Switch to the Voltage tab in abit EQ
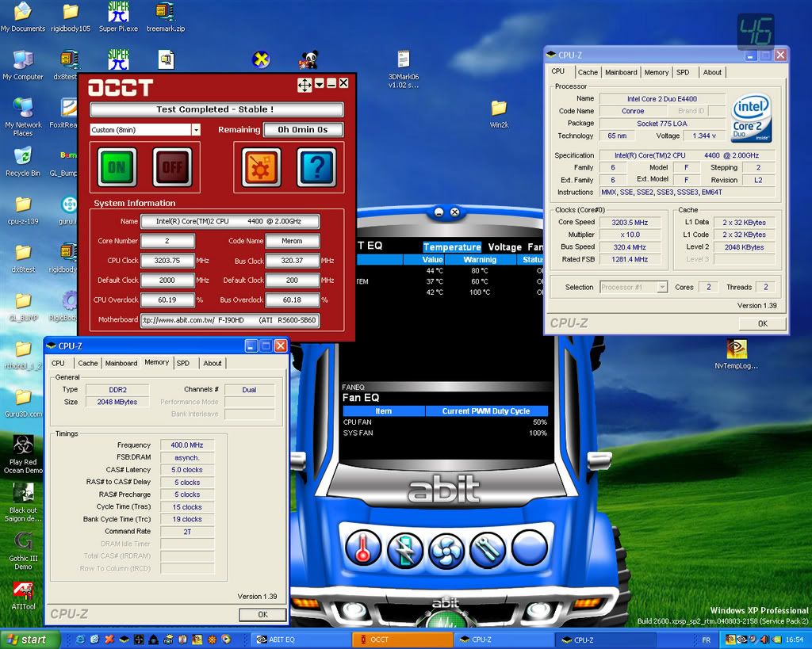 tap(505, 247)
